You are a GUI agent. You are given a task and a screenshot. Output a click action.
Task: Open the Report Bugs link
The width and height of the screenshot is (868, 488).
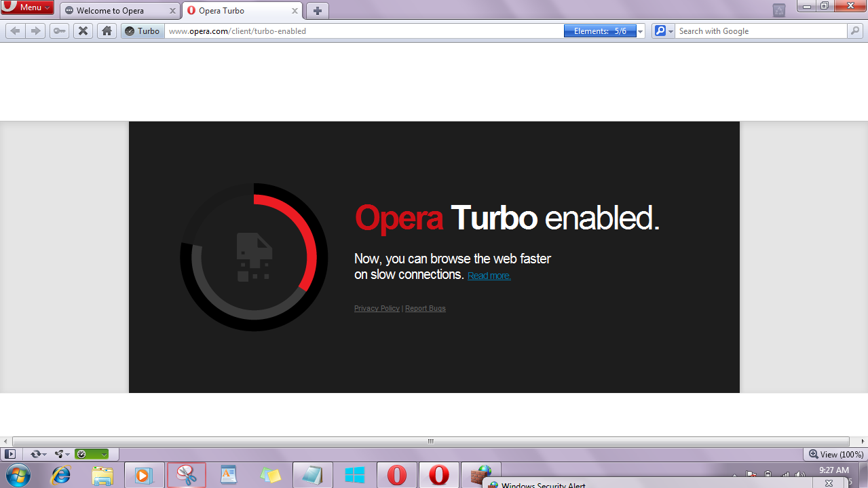coord(426,308)
